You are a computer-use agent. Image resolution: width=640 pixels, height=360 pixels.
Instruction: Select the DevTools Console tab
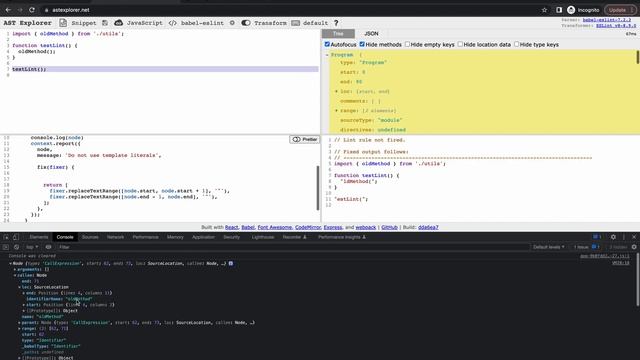click(x=65, y=237)
